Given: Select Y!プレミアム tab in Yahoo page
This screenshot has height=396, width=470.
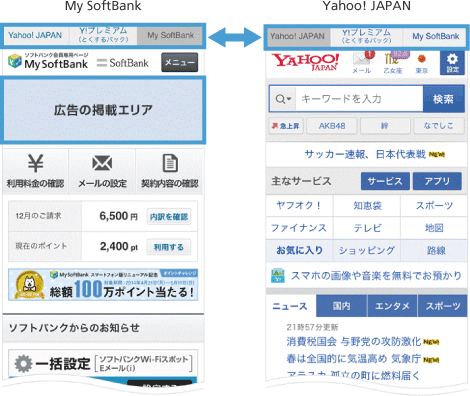Looking at the screenshot, I should tap(366, 36).
